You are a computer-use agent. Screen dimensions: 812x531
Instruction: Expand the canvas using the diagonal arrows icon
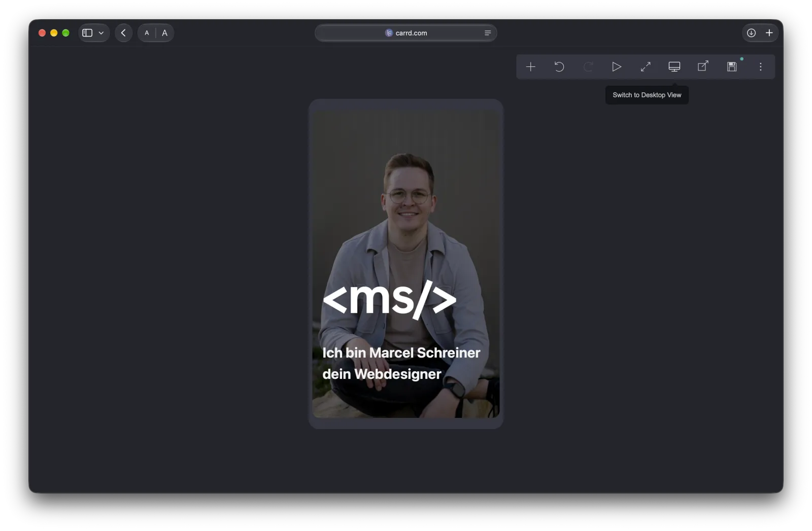tap(646, 67)
